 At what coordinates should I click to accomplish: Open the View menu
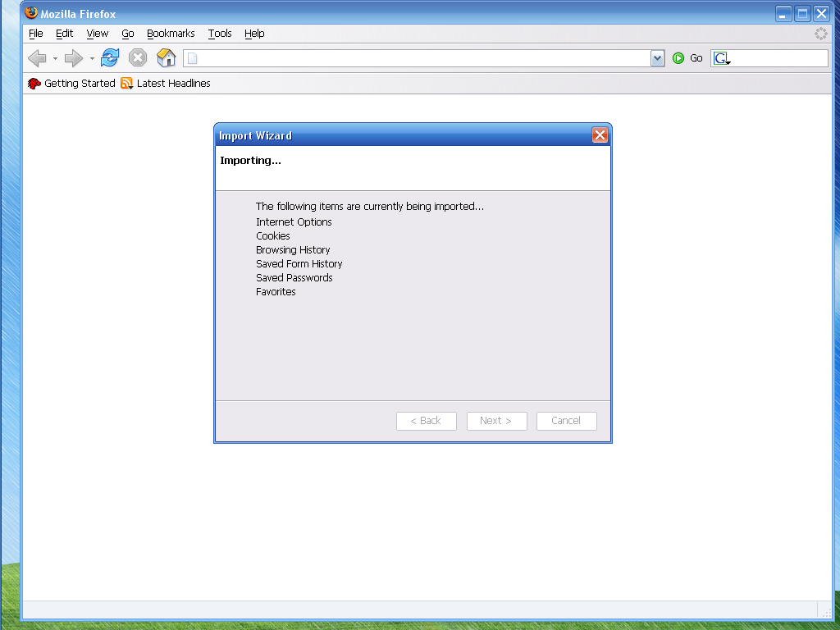[97, 33]
